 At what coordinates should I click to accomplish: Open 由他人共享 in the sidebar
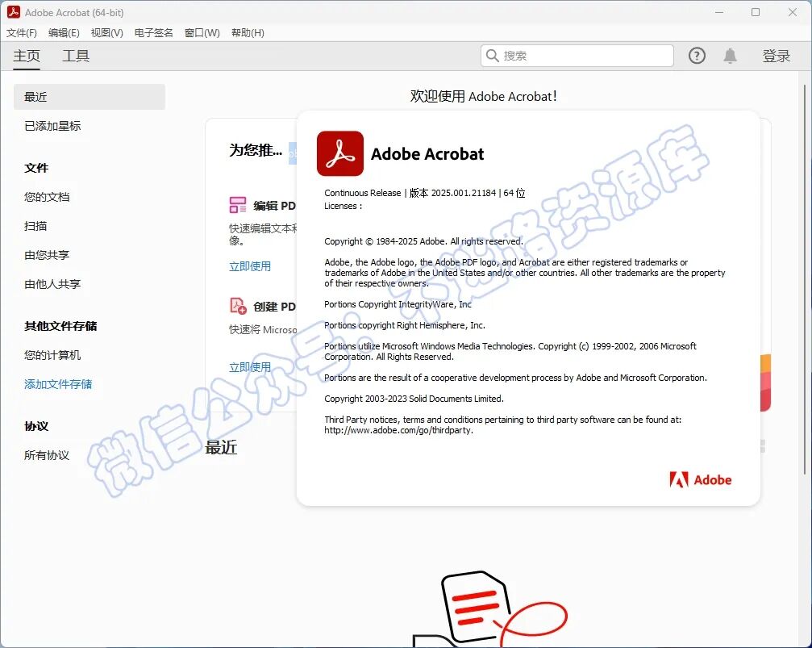point(52,284)
